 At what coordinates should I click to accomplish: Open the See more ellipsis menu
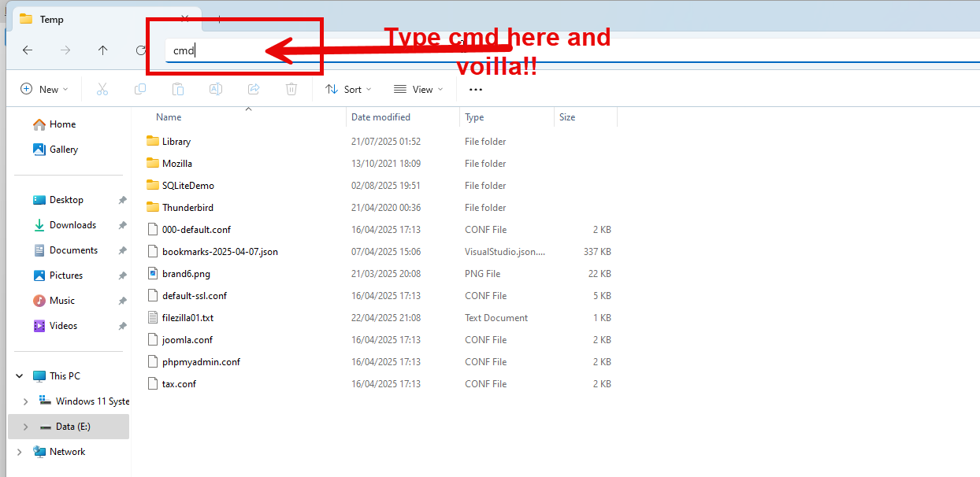[476, 90]
